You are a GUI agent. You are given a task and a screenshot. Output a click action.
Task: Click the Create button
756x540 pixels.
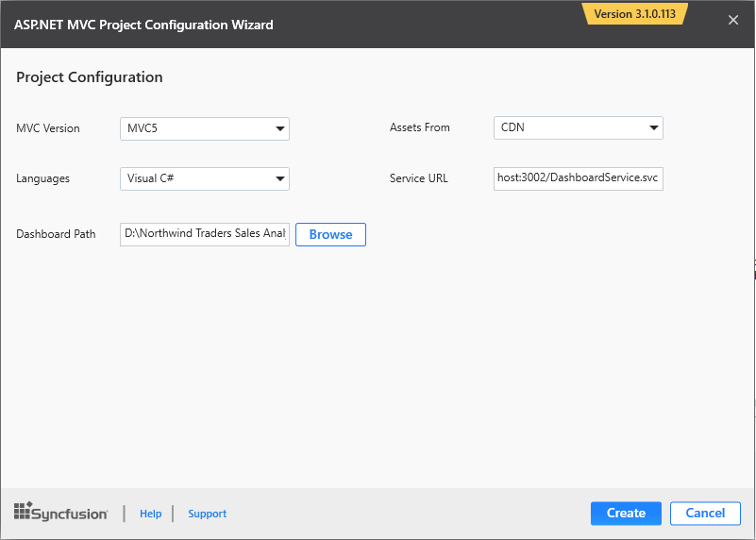[x=626, y=514]
